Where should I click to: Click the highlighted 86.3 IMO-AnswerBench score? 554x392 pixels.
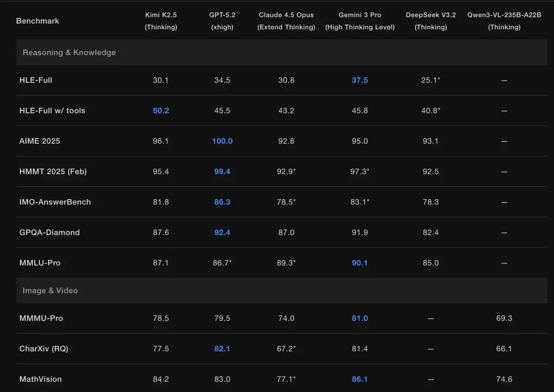[222, 202]
